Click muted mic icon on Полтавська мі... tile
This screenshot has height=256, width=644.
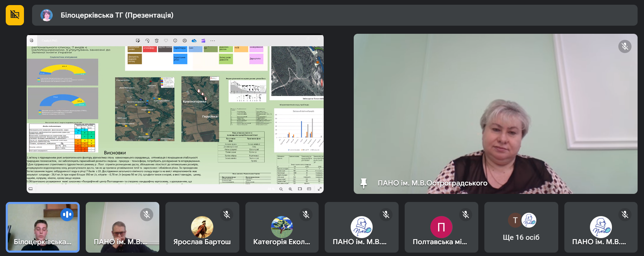click(466, 214)
